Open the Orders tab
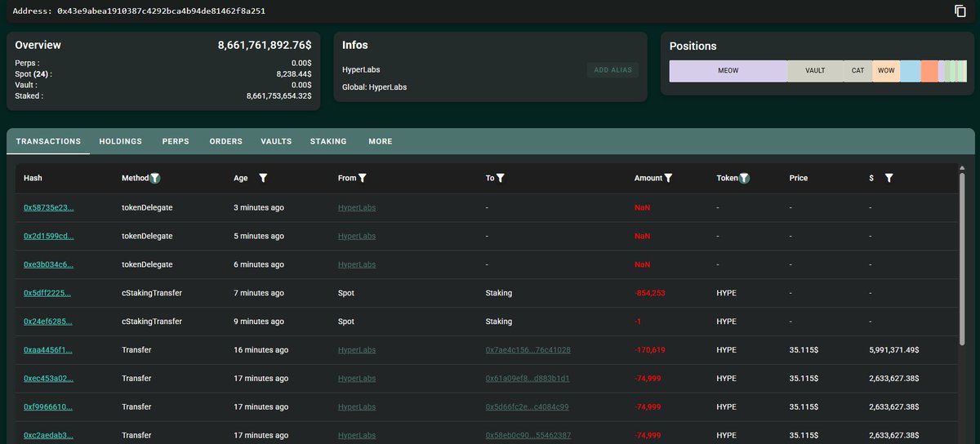This screenshot has width=980, height=444. click(226, 141)
